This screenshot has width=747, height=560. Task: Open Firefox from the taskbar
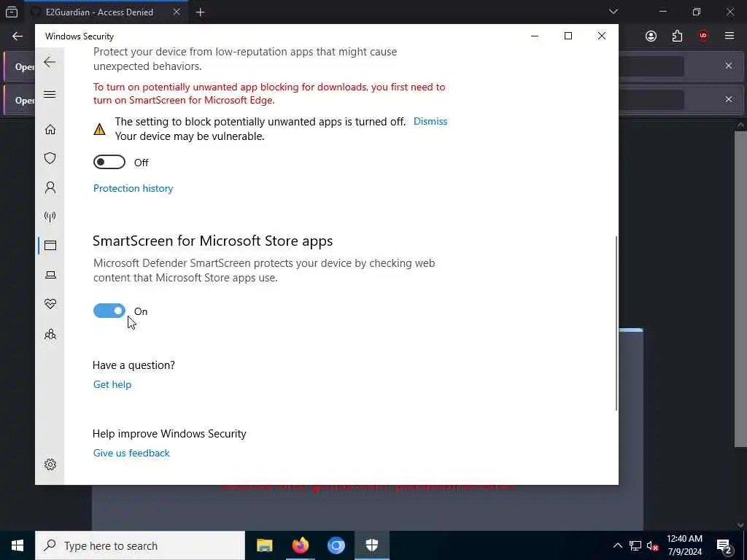(300, 545)
